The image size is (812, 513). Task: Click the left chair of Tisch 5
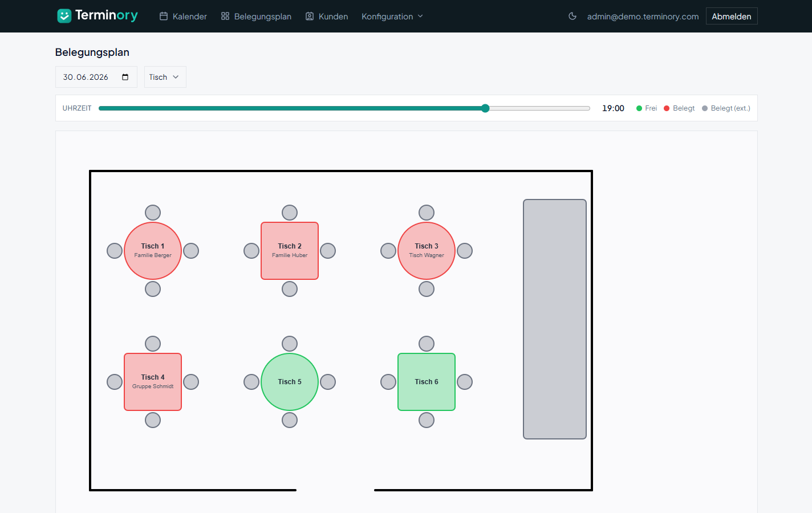[251, 382]
